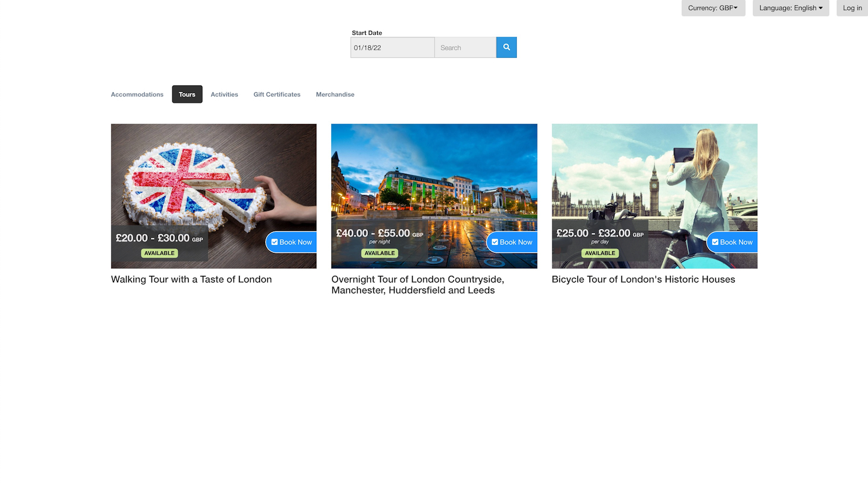Click the Start Date label
Image resolution: width=868 pixels, height=483 pixels.
tap(367, 33)
